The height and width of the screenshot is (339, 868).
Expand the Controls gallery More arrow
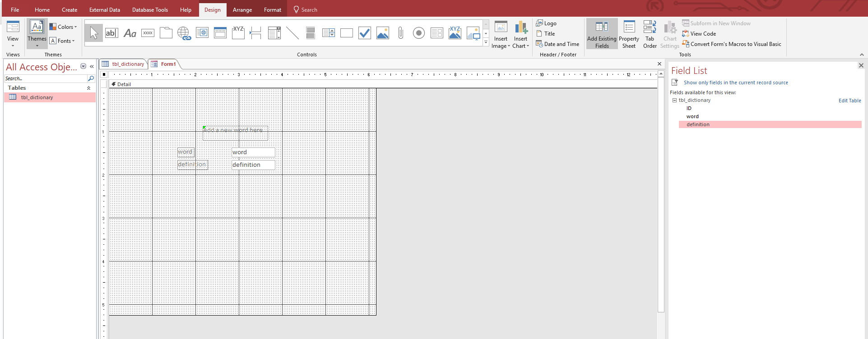coord(486,42)
